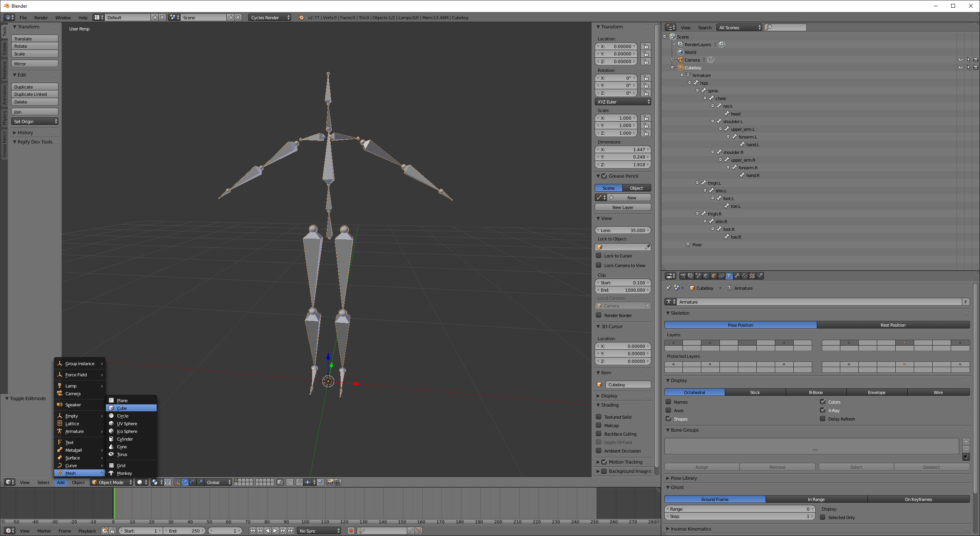Screen dimensions: 980x536
Task: Click the Rest Position button
Action: pyautogui.click(x=893, y=325)
